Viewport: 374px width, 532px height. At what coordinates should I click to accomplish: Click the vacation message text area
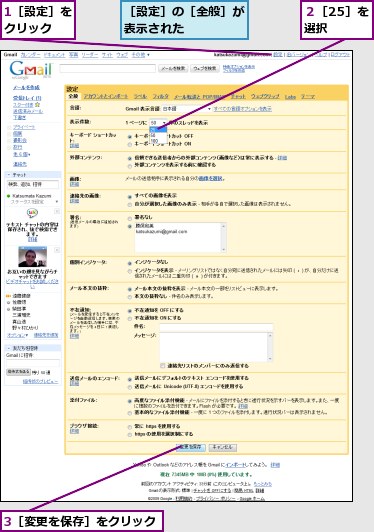point(214,347)
